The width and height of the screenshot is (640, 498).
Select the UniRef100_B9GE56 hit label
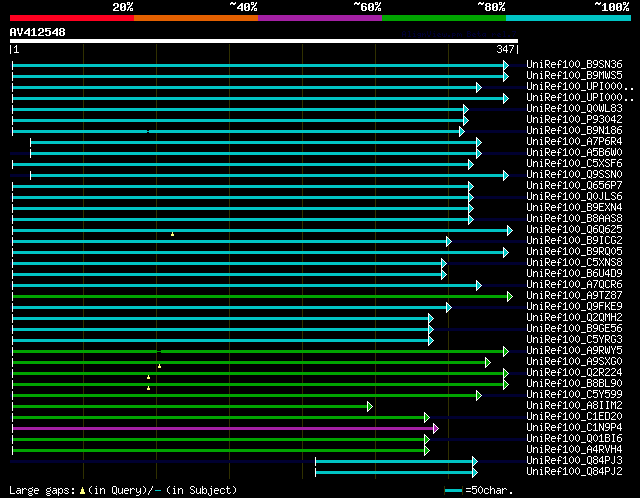tap(574, 329)
